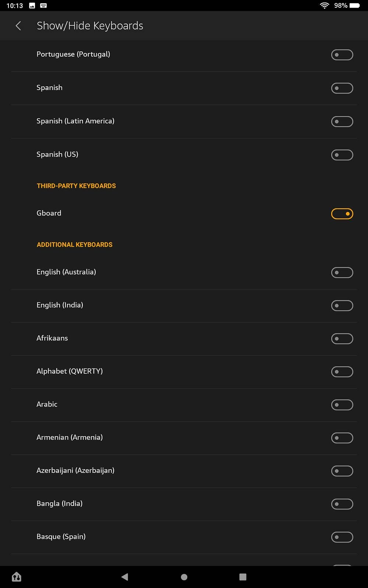
Task: Enable the Spanish keyboard
Action: pyautogui.click(x=342, y=88)
